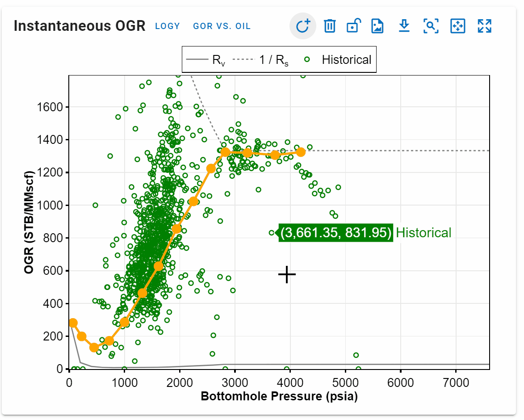The width and height of the screenshot is (524, 420).
Task: Open the GOR VS. OIL view
Action: tap(222, 26)
